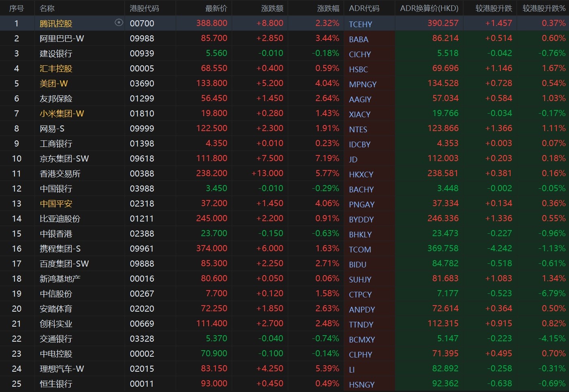
Task: Select the 中信股份 -6.79% value cell
Action: pos(553,293)
